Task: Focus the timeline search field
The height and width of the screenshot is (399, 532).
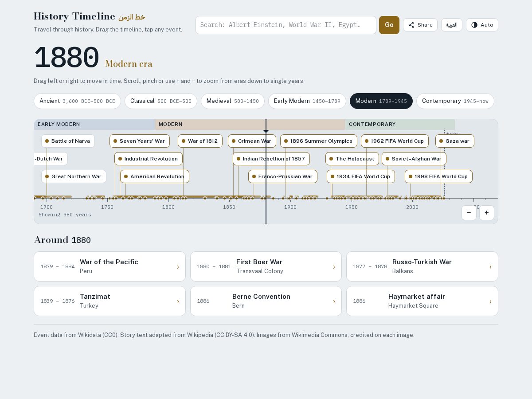Action: click(286, 25)
